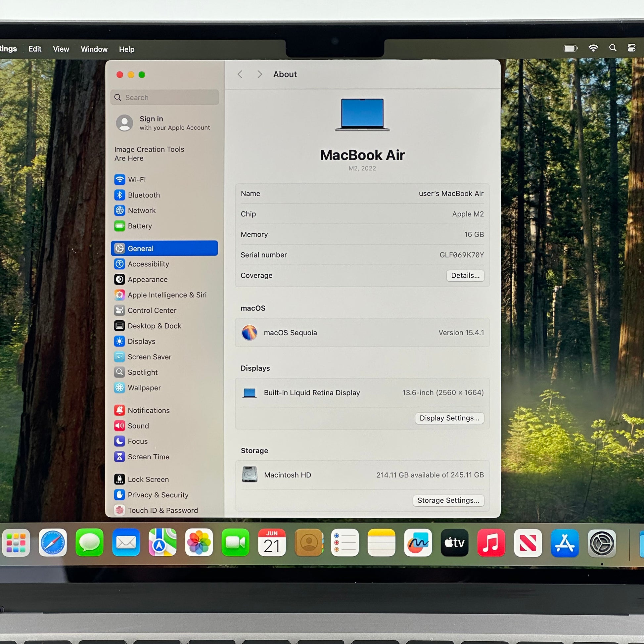Open FaceTime from the Dock
This screenshot has height=644, width=644.
[235, 542]
